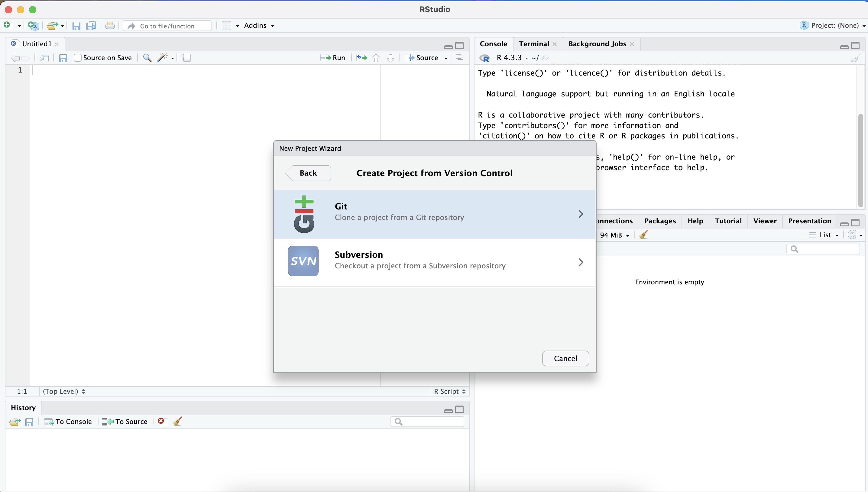Screen dimensions: 868x492
Task: Click the editor Save disk icon beside Source on Save
Action: point(63,58)
